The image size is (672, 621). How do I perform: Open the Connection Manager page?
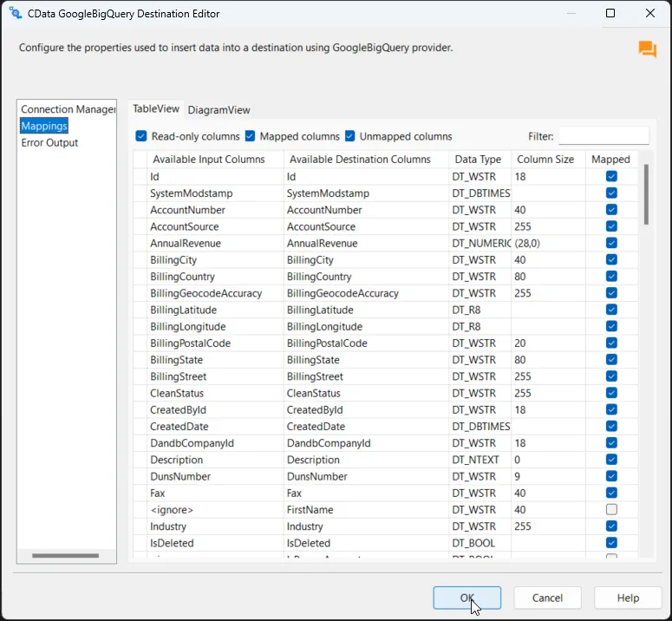68,109
